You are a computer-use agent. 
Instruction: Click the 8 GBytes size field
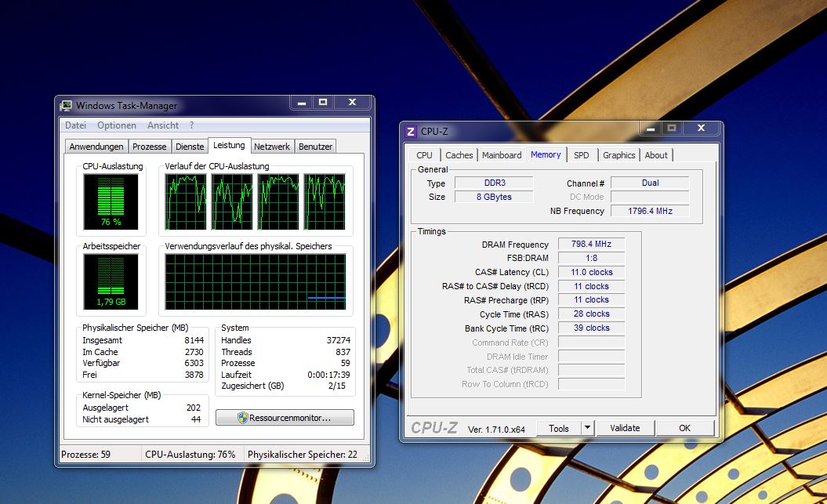tap(494, 197)
